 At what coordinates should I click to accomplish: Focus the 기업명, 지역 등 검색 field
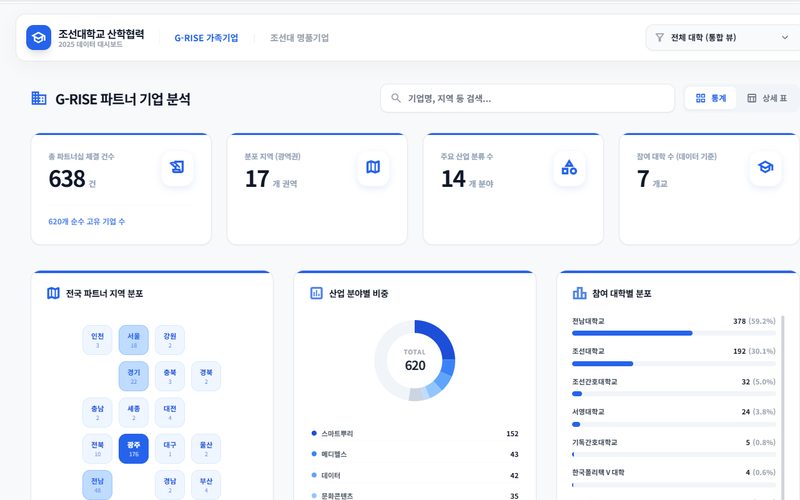click(x=528, y=98)
